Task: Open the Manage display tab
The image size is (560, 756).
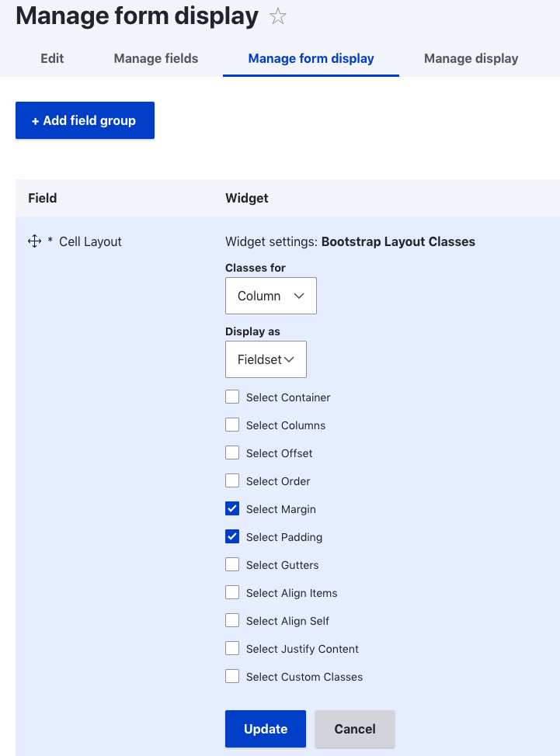Action: coord(471,58)
